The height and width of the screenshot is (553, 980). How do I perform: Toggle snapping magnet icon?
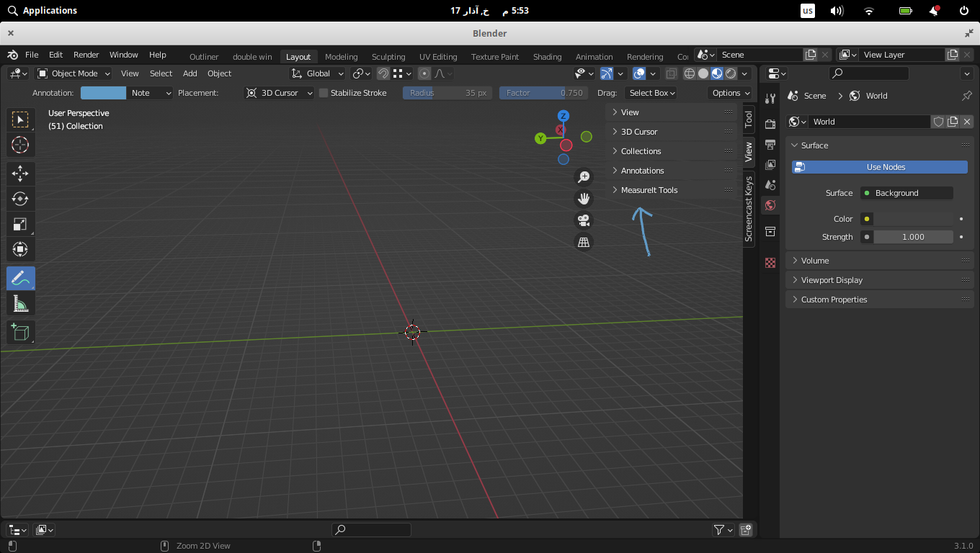point(383,73)
